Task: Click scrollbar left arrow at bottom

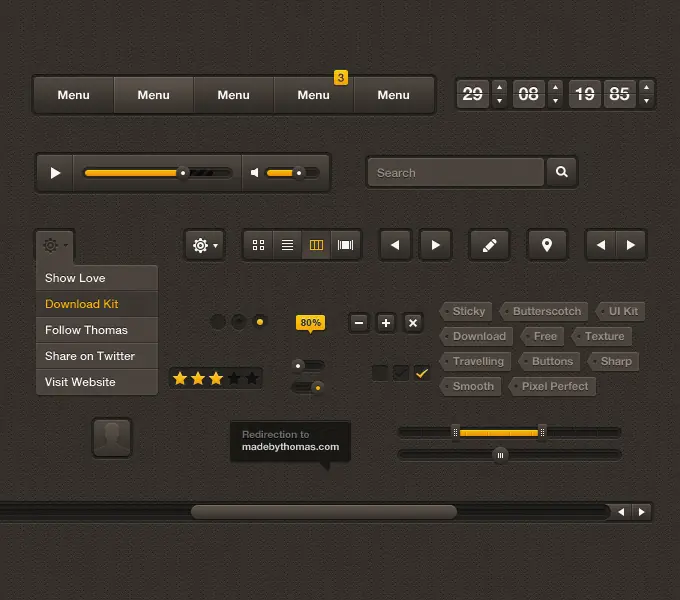Action: pos(621,512)
